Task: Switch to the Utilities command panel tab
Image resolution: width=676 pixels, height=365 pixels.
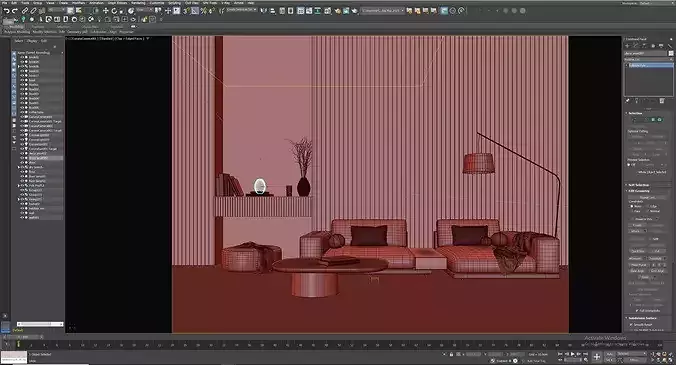Action: pyautogui.click(x=670, y=46)
